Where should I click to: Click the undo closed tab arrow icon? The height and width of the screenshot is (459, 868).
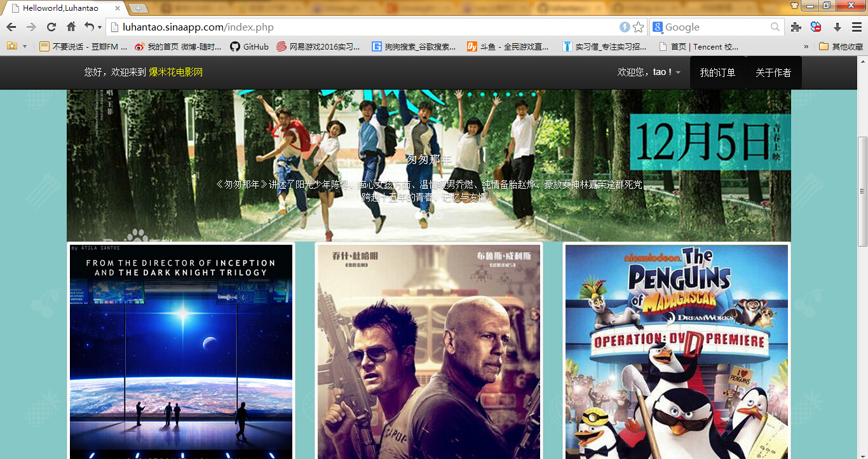click(x=89, y=27)
